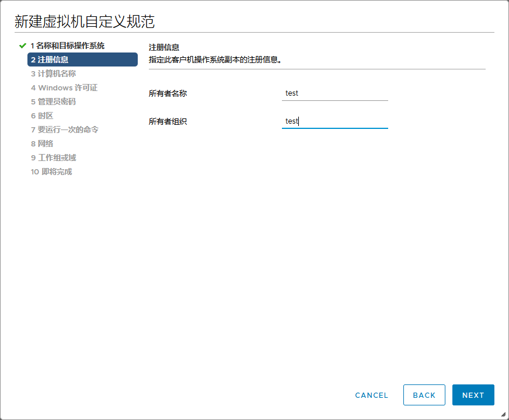Focus the 所有者组织 input box
The height and width of the screenshot is (420, 509).
click(334, 121)
